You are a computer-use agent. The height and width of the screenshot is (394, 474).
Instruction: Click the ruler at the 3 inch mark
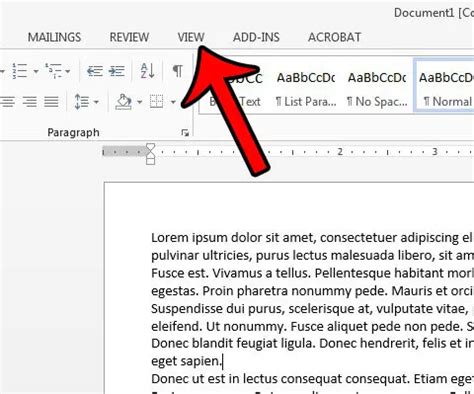click(x=435, y=152)
